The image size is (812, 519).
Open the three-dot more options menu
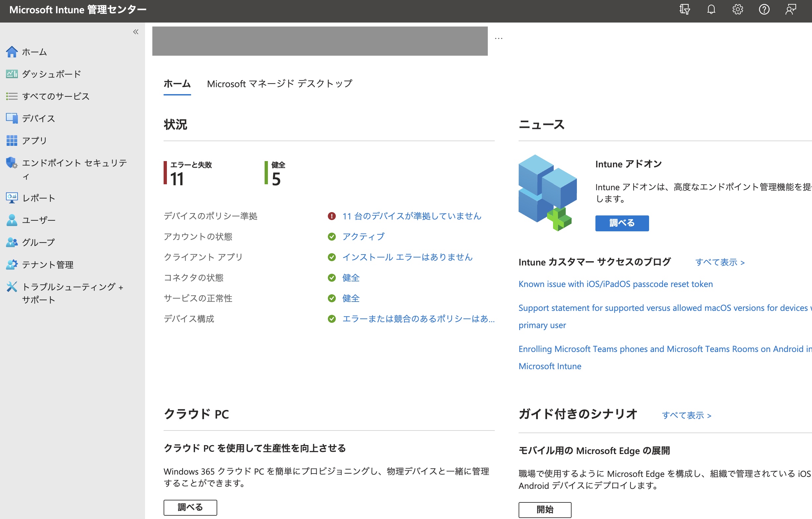[498, 38]
